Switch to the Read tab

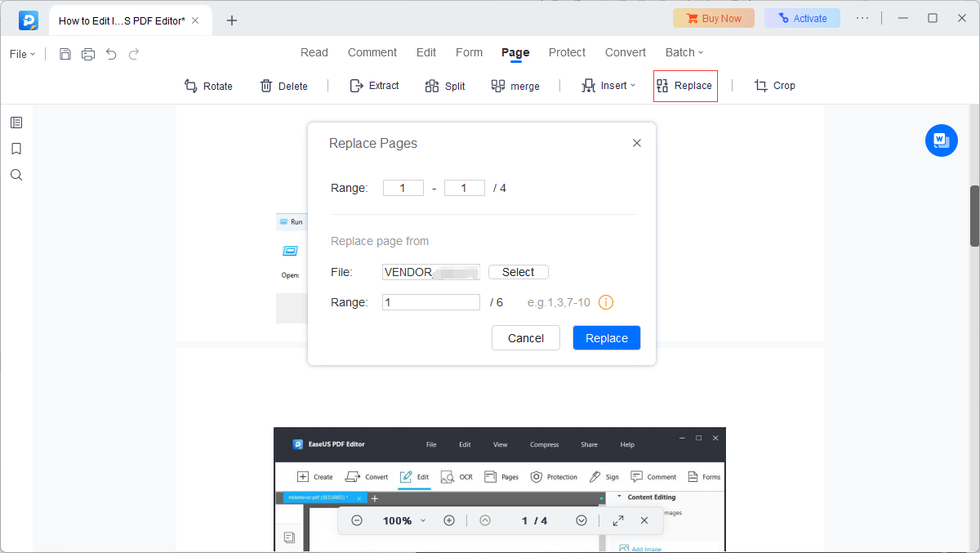point(314,52)
